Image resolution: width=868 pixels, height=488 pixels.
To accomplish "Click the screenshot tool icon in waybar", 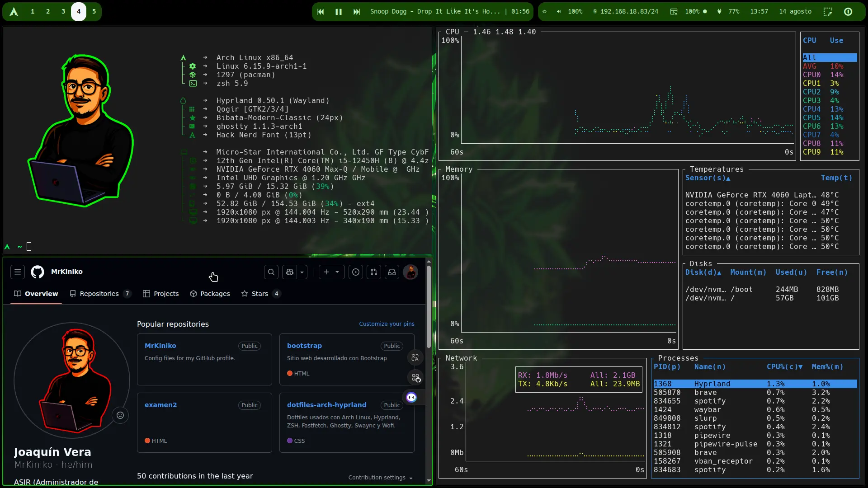I will [x=827, y=12].
